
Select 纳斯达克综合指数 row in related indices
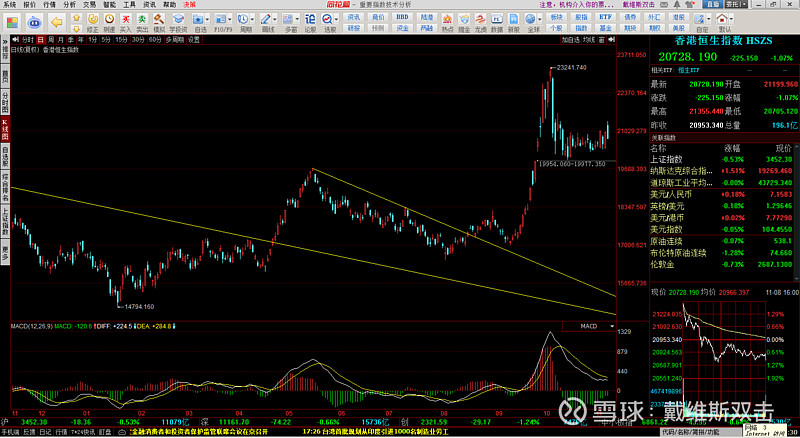click(723, 171)
